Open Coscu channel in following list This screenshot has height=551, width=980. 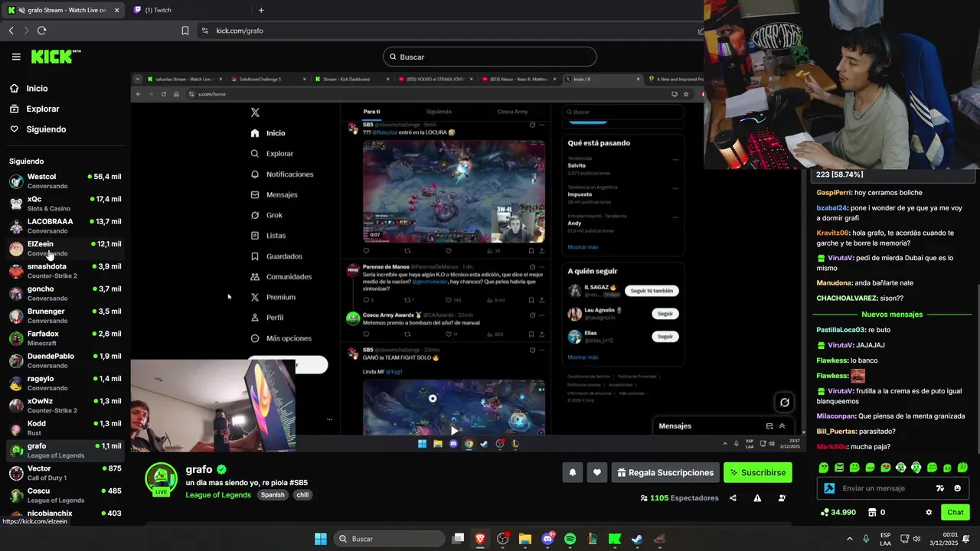tap(65, 495)
